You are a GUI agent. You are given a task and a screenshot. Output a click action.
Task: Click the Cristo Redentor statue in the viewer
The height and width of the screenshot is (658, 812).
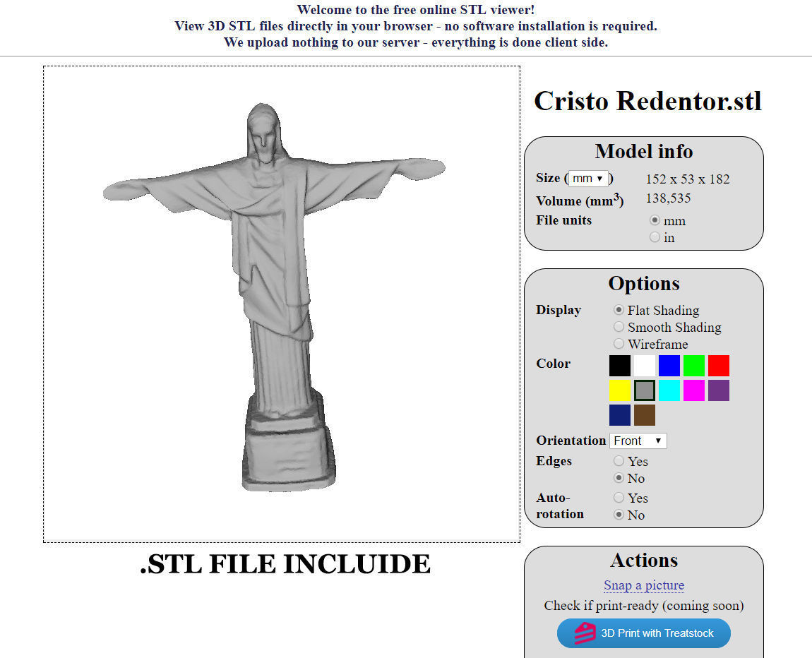(x=274, y=297)
